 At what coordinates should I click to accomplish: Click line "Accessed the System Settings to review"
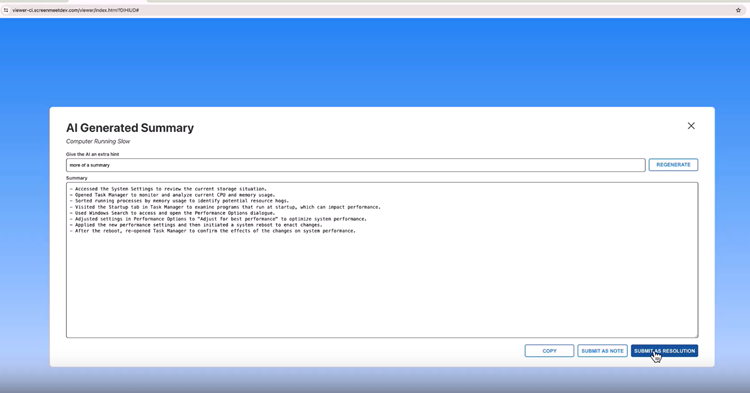tap(168, 189)
